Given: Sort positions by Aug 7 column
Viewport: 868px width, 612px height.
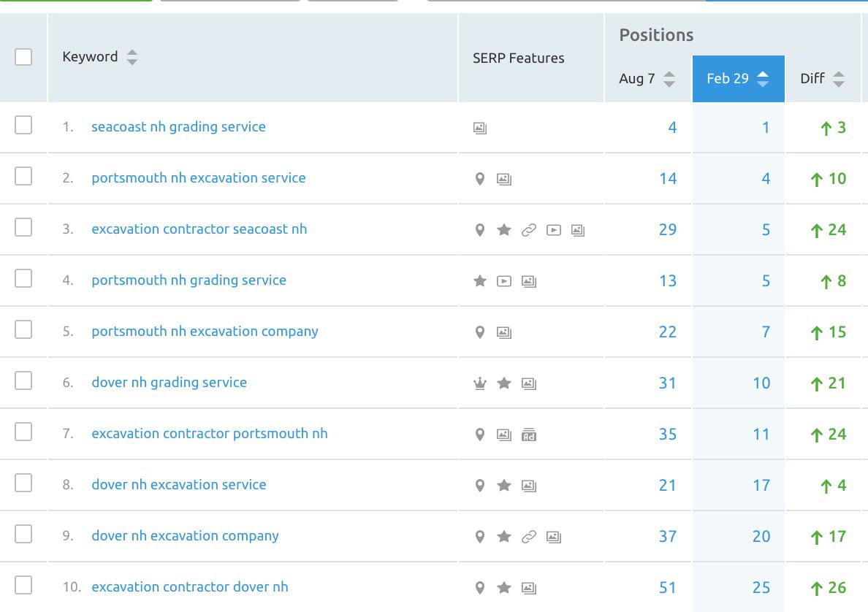Looking at the screenshot, I should click(669, 79).
